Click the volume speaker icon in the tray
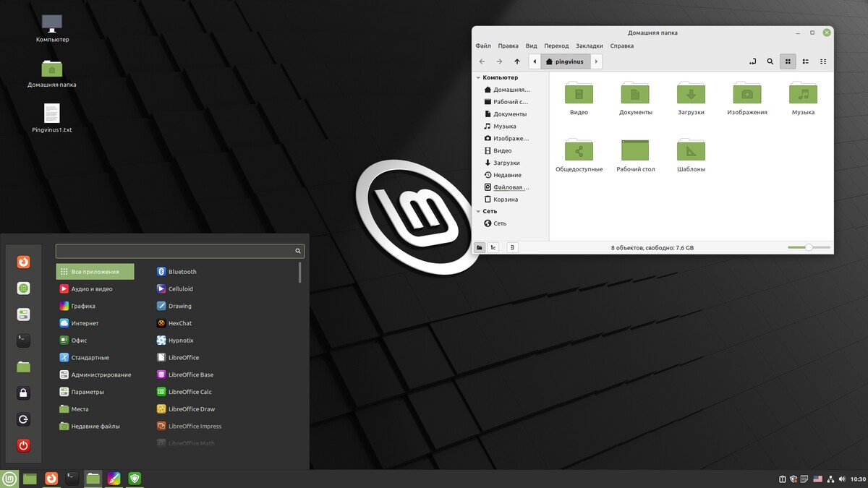 (842, 479)
